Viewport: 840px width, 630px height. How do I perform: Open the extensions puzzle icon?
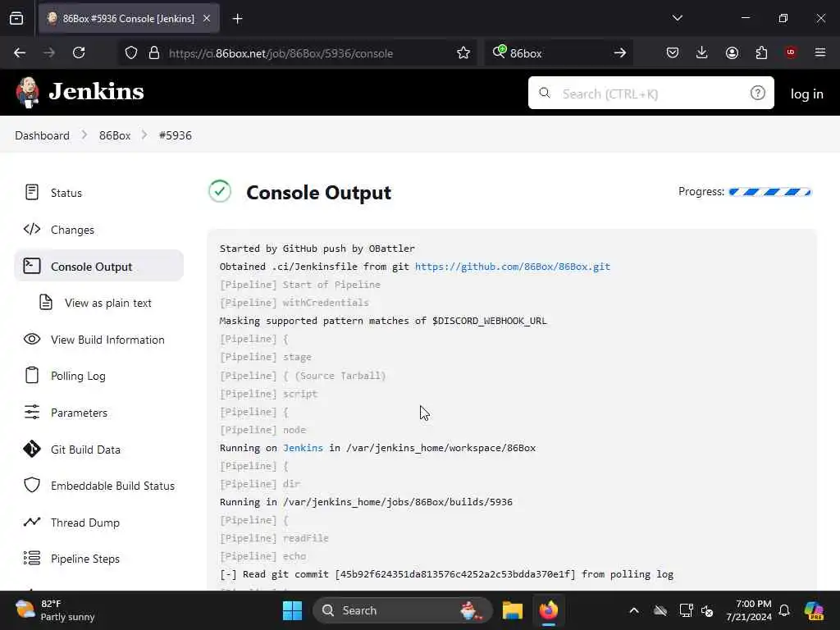tap(761, 52)
